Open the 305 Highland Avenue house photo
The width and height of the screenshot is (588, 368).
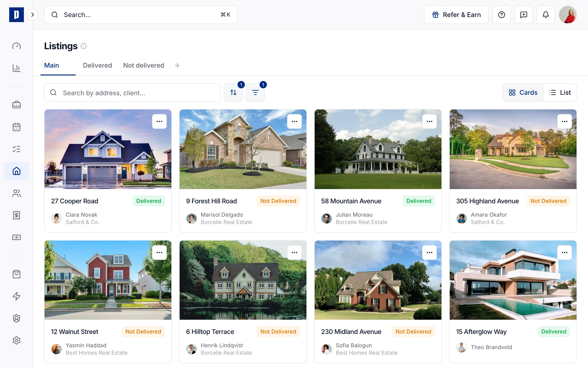click(513, 149)
